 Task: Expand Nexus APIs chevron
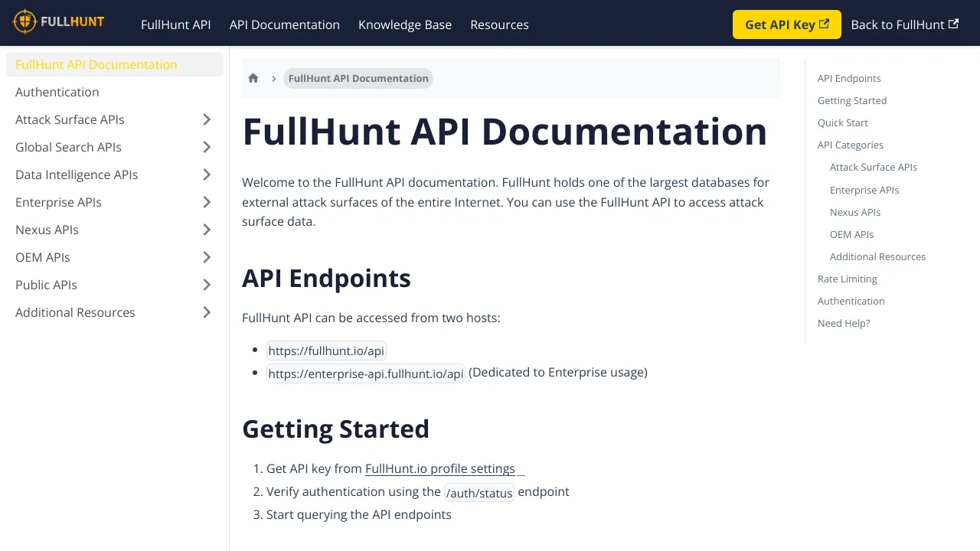(x=207, y=230)
